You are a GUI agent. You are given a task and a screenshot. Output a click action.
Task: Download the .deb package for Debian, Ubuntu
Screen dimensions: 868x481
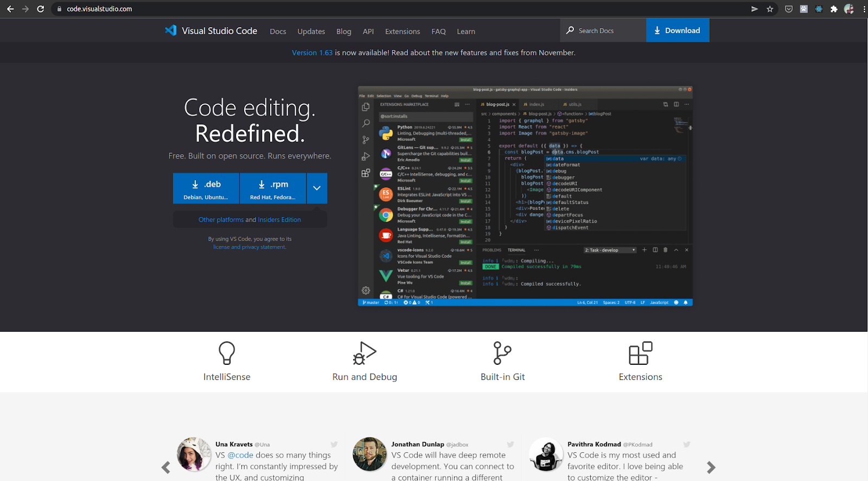pyautogui.click(x=206, y=188)
